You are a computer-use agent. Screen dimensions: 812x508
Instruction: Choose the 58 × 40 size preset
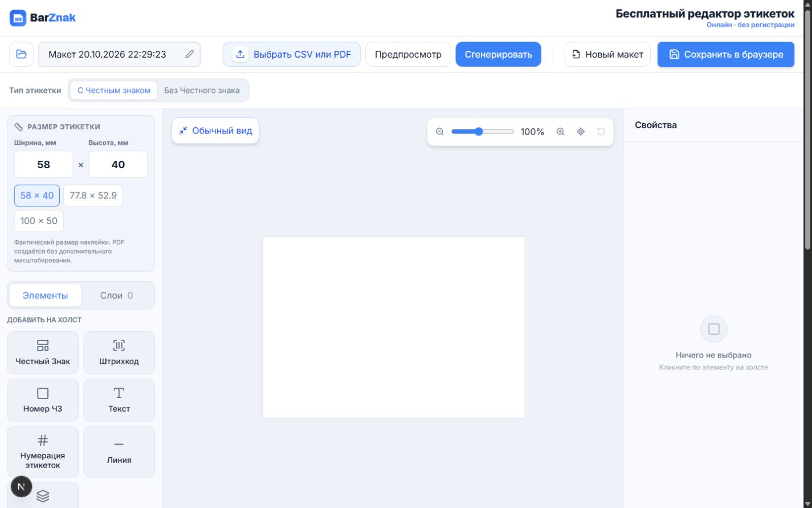click(x=37, y=196)
